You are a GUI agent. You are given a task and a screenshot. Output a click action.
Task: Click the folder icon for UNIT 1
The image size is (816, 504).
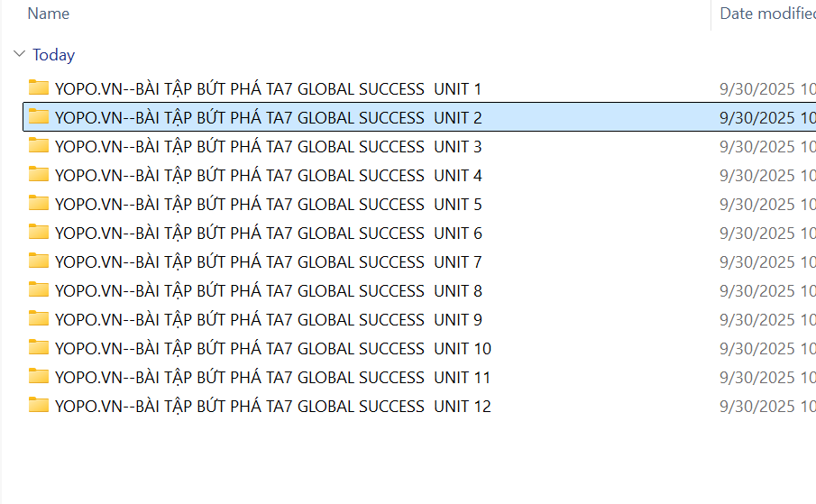click(x=38, y=87)
